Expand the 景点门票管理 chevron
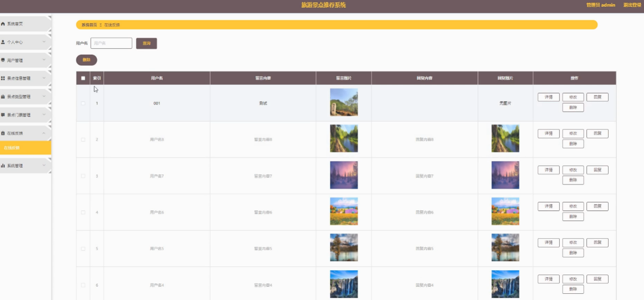 pos(44,115)
